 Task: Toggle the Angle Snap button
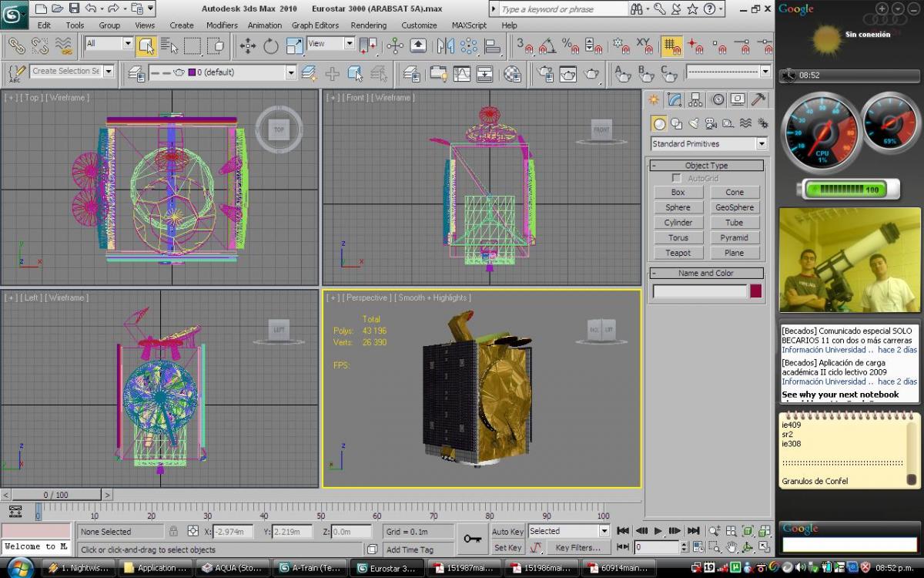(x=547, y=45)
